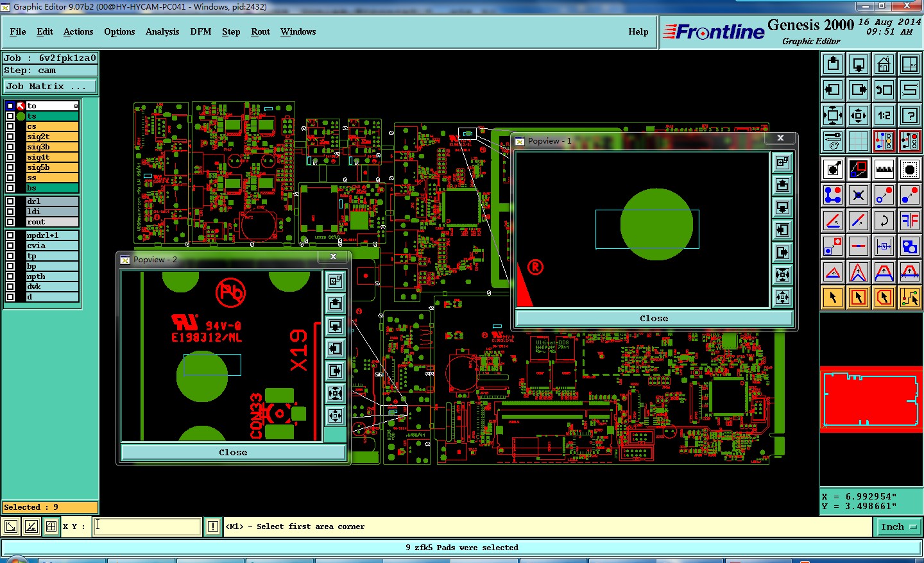Click the red arrow display swatch of layer 'to'
The height and width of the screenshot is (563, 924).
(x=21, y=106)
